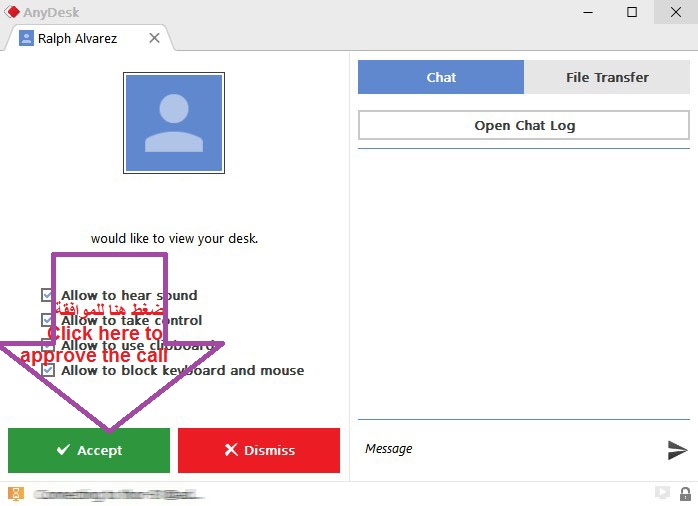Send the chat message with arrow icon

pyautogui.click(x=677, y=450)
